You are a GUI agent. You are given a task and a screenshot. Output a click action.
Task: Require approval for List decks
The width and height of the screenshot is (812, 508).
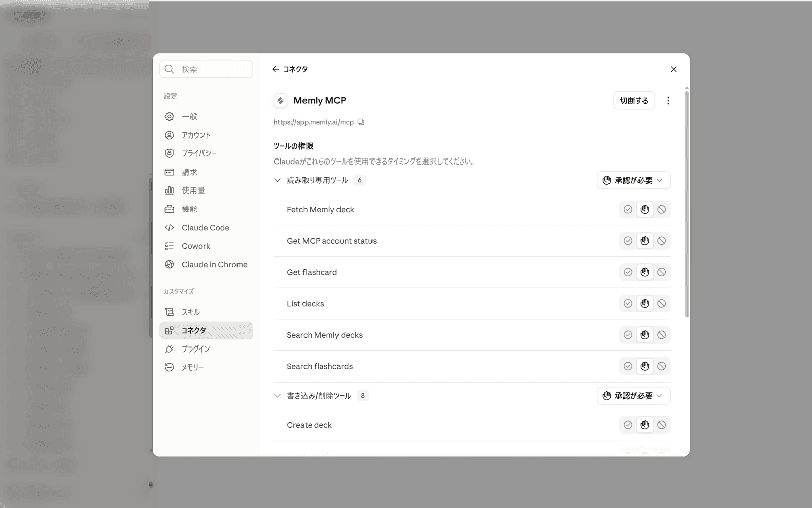click(x=645, y=304)
